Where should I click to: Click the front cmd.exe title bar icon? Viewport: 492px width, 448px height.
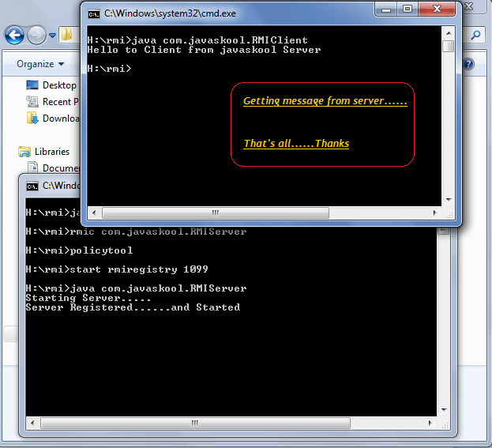click(94, 13)
